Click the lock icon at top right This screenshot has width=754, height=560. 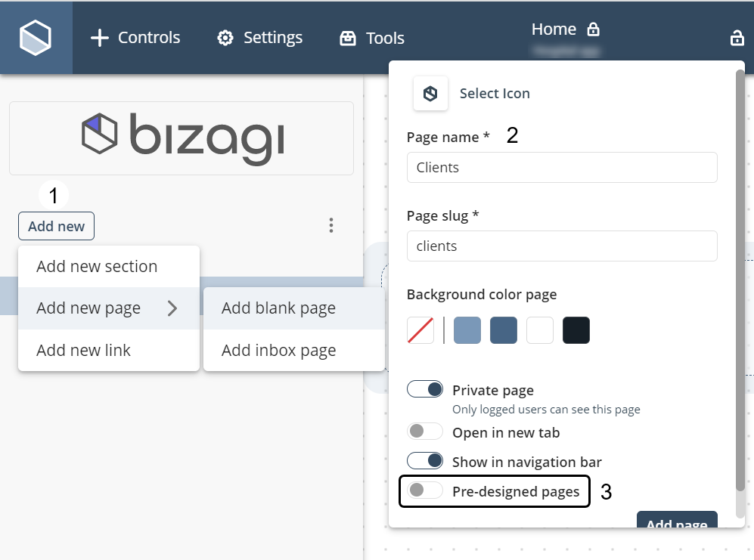(737, 37)
